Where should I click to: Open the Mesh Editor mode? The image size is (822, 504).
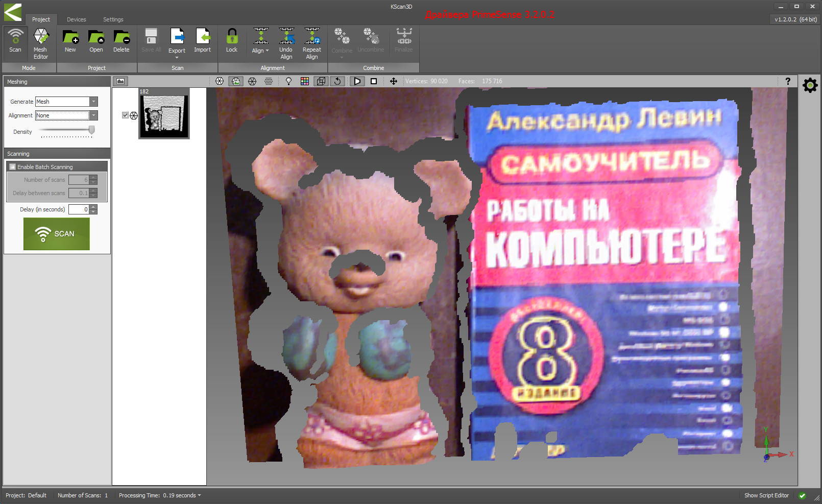click(40, 43)
